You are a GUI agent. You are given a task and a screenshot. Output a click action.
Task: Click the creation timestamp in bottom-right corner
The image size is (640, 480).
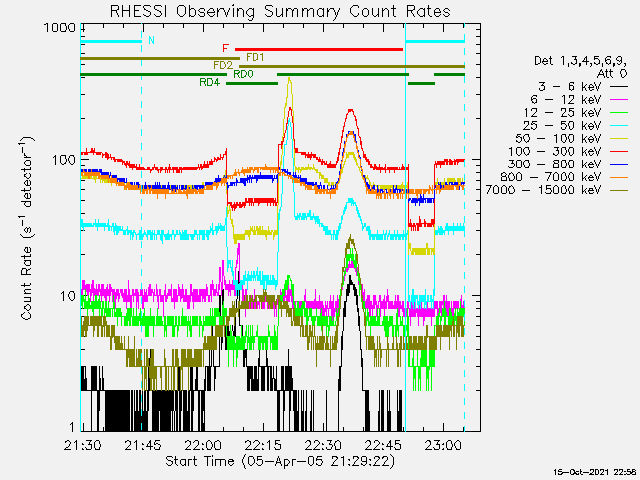[594, 472]
